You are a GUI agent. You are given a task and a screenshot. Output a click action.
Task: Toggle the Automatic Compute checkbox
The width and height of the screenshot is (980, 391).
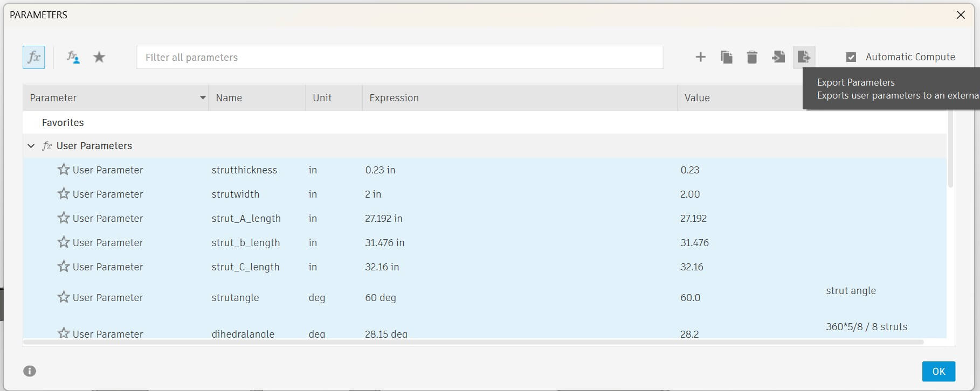click(x=851, y=57)
